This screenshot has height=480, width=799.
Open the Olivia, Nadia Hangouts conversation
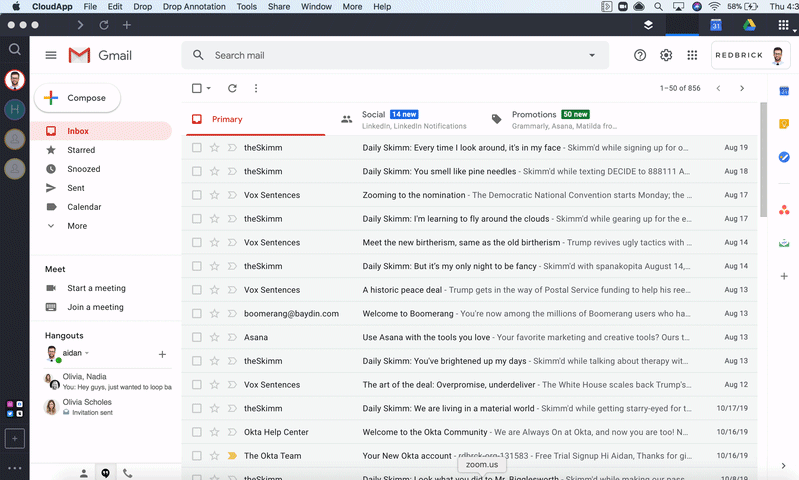pyautogui.click(x=108, y=381)
